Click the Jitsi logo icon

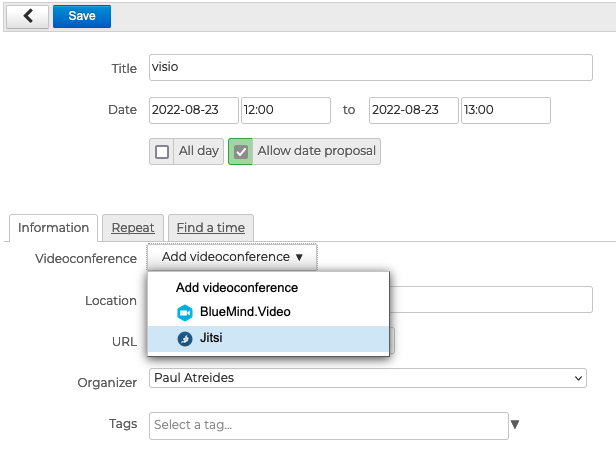coord(184,339)
